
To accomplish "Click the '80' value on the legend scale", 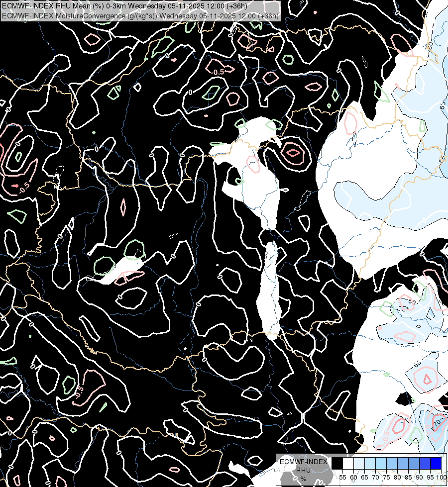I will [397, 478].
